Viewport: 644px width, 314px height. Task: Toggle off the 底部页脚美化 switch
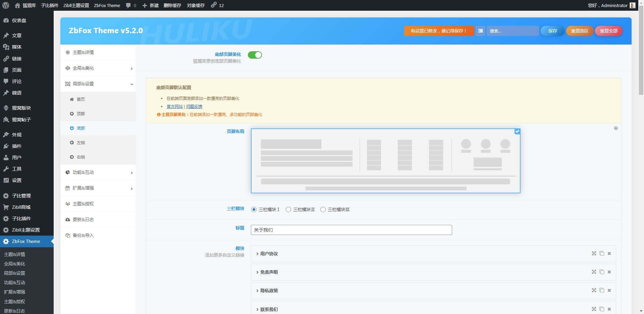click(255, 55)
